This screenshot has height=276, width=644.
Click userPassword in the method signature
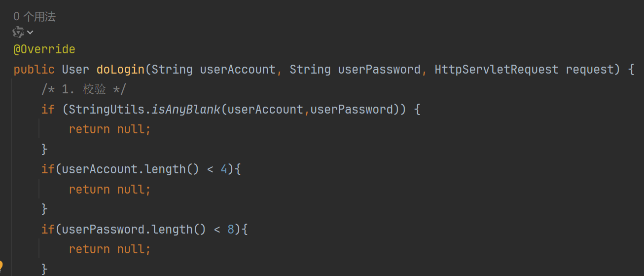pyautogui.click(x=379, y=70)
